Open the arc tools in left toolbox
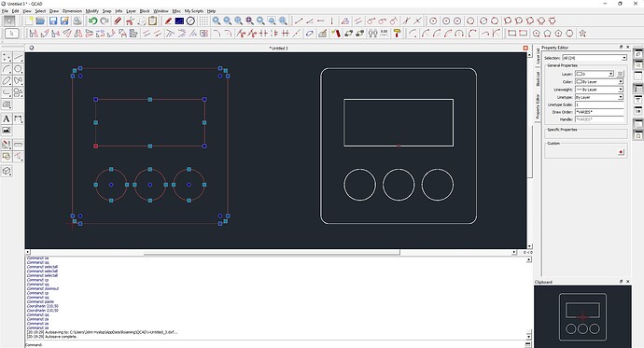644x348 pixels. (x=7, y=69)
